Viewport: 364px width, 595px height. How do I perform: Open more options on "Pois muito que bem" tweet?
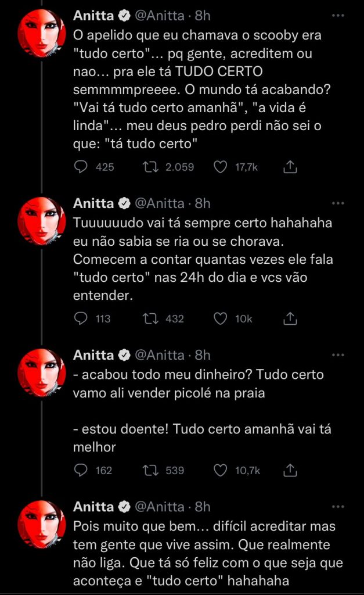tap(338, 507)
